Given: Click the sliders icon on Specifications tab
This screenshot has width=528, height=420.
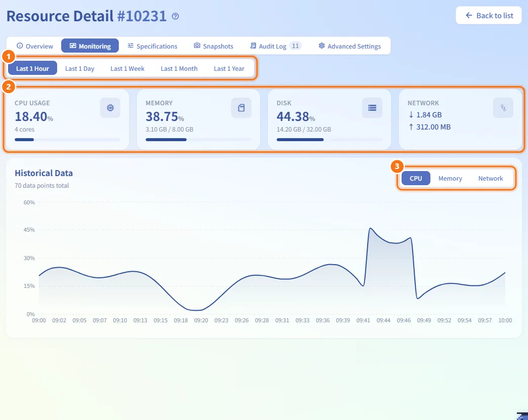Looking at the screenshot, I should (x=130, y=46).
